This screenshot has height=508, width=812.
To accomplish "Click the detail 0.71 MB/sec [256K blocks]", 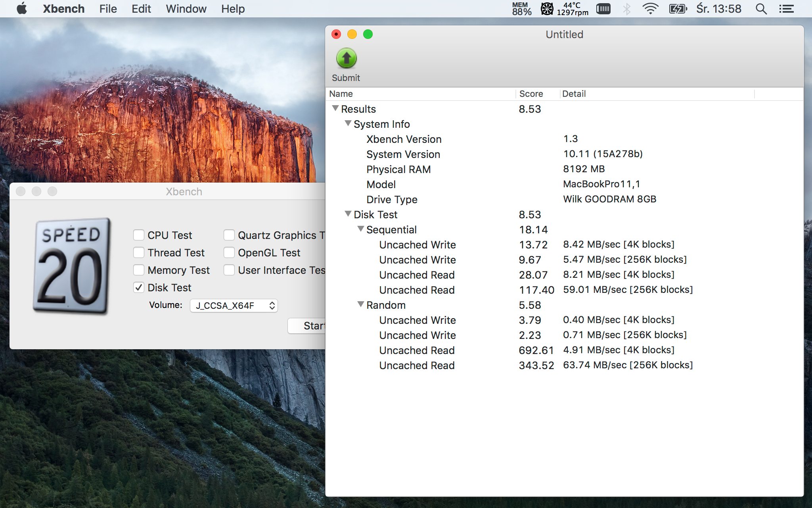I will [x=625, y=335].
